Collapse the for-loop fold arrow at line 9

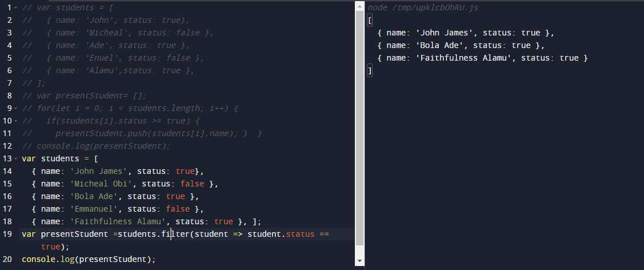(x=15, y=109)
